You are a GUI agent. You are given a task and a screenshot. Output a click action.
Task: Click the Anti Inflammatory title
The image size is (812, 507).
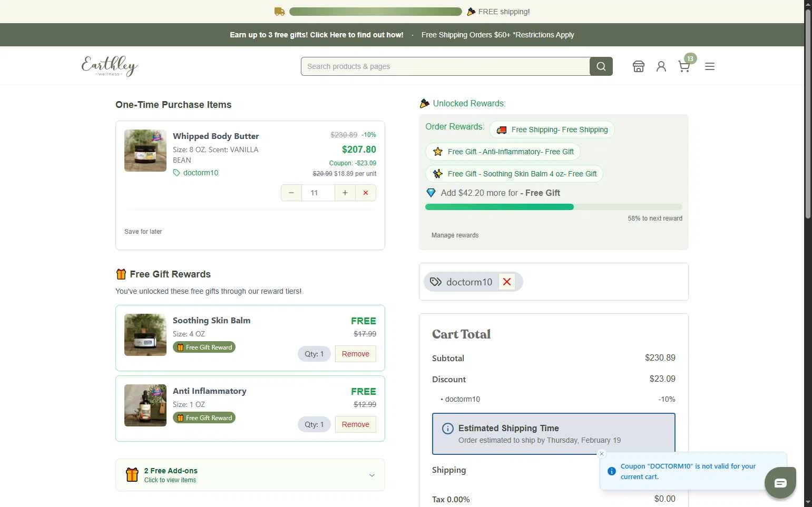tap(210, 391)
